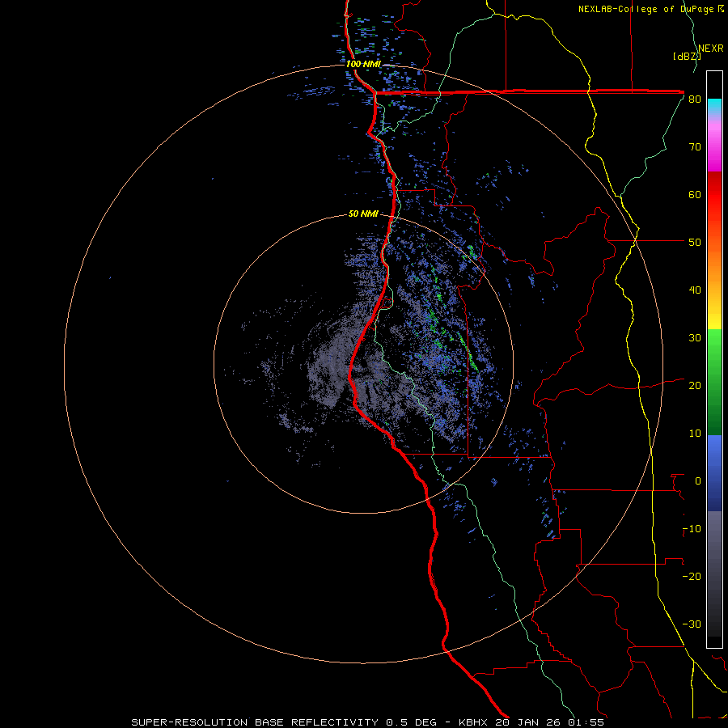Click the 30 value on the dBZ scale
This screenshot has height=728, width=728.
point(695,338)
